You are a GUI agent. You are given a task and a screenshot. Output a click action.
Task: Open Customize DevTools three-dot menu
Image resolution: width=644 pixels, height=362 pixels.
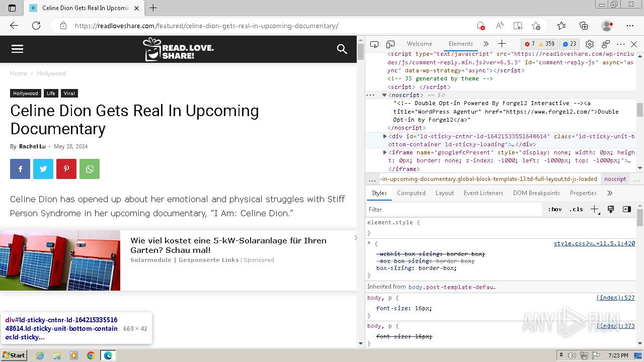621,44
